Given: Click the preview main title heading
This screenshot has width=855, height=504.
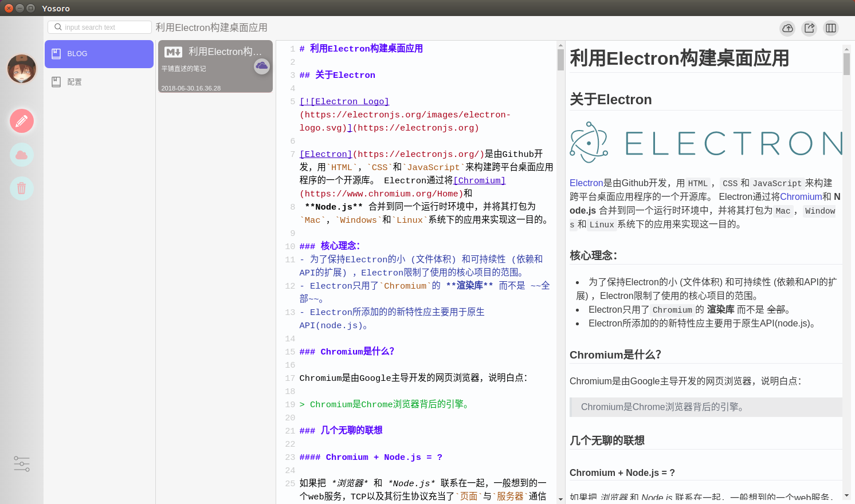Looking at the screenshot, I should [680, 58].
